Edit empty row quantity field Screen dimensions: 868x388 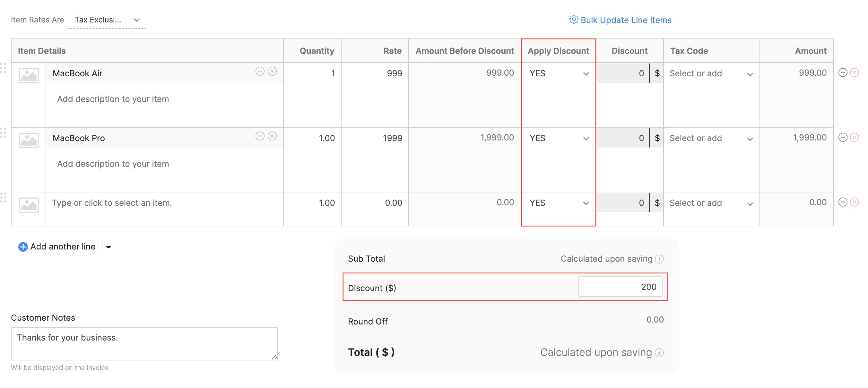312,203
